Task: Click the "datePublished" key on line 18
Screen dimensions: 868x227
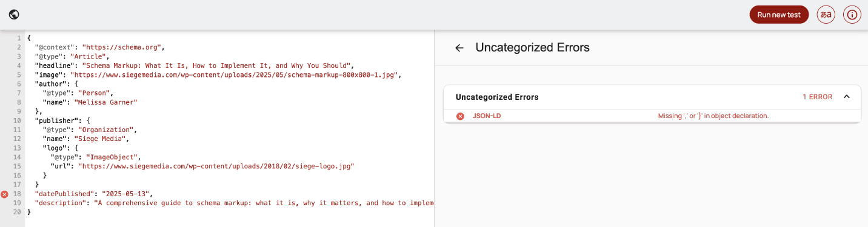Action: (x=64, y=194)
